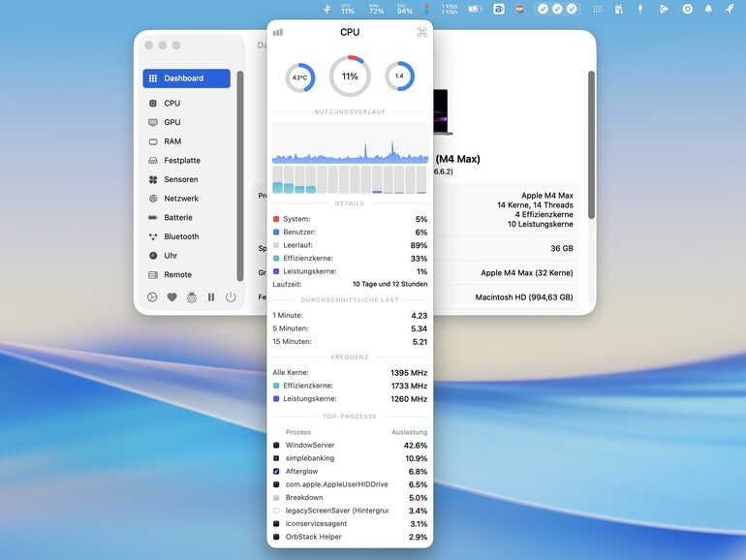Click the globe icon beside Netzwerk
Screen dimensions: 746x560
153,199
